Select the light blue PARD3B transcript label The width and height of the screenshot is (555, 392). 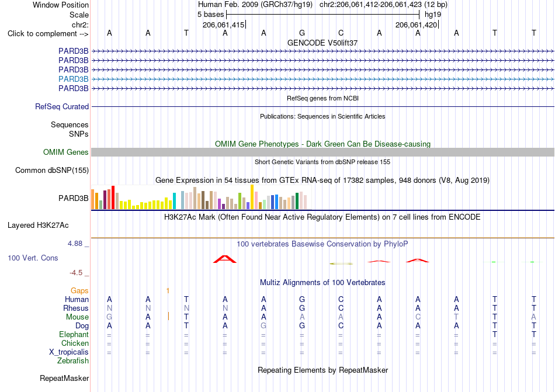(73, 79)
